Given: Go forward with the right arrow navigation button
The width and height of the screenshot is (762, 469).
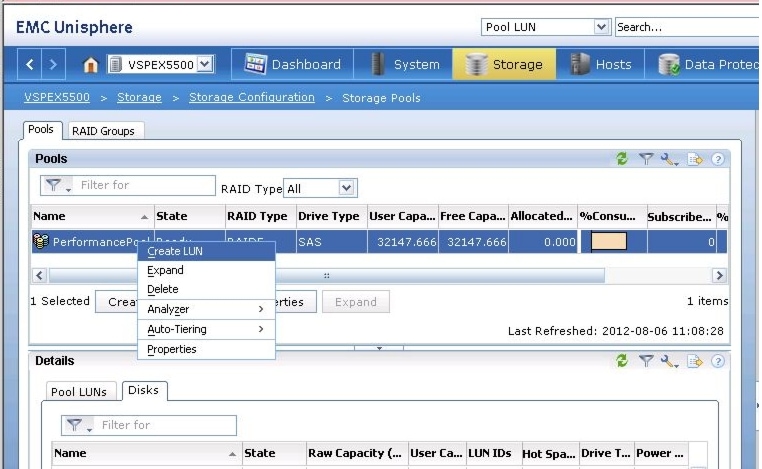Looking at the screenshot, I should tap(53, 64).
